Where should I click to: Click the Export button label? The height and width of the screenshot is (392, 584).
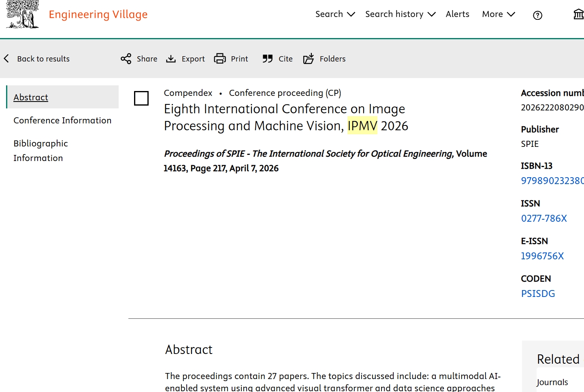pos(193,59)
